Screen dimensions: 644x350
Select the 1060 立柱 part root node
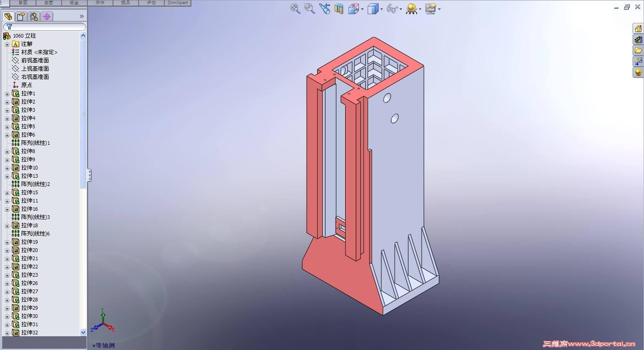click(24, 36)
